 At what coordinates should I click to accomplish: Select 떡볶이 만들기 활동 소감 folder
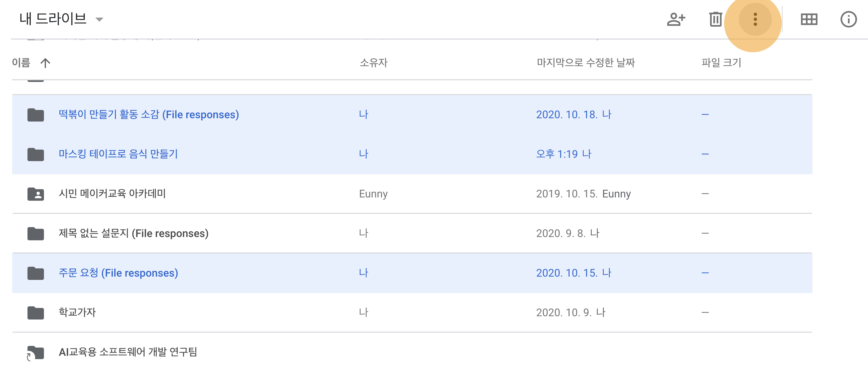tap(149, 115)
